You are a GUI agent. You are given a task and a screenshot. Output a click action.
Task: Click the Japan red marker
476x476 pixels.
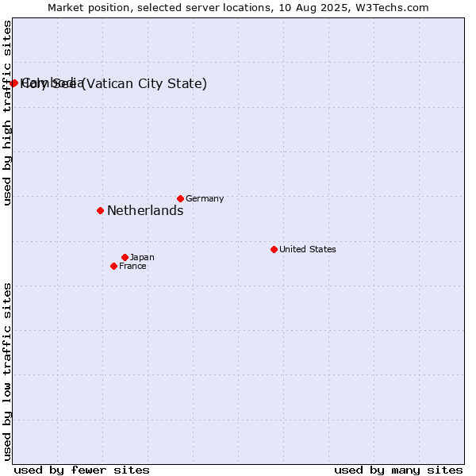click(x=125, y=257)
